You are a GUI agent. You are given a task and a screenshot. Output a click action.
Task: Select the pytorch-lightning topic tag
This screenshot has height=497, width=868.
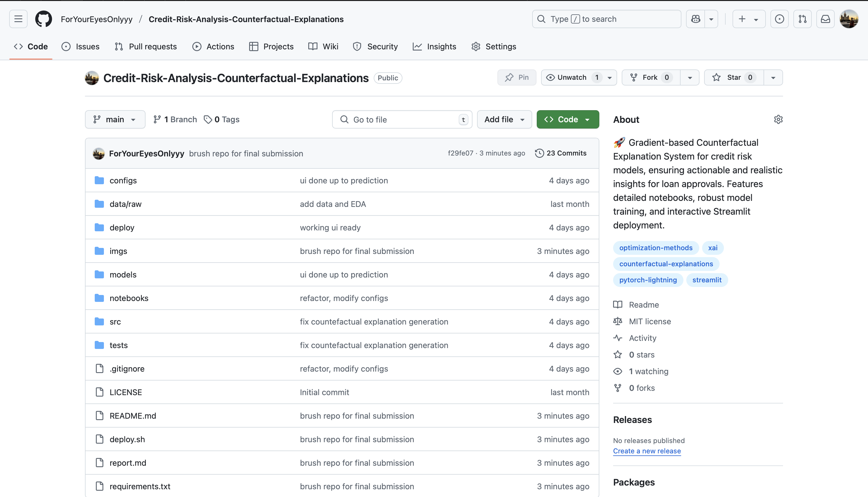click(x=648, y=280)
